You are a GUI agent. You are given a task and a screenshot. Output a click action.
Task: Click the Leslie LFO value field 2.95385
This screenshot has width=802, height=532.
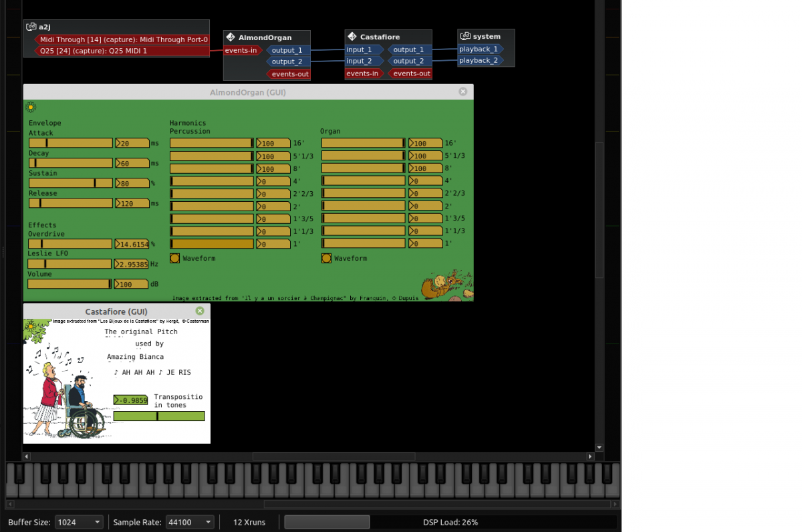pos(131,264)
